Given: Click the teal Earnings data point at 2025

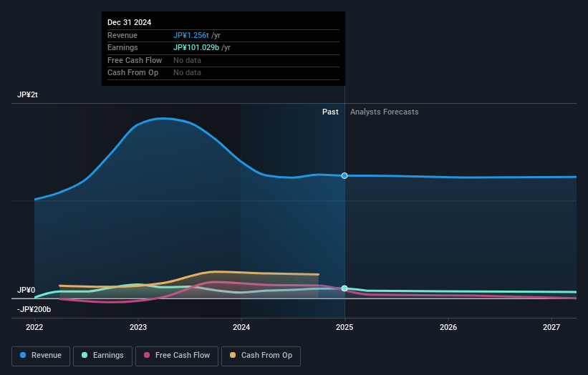Looking at the screenshot, I should pos(344,288).
